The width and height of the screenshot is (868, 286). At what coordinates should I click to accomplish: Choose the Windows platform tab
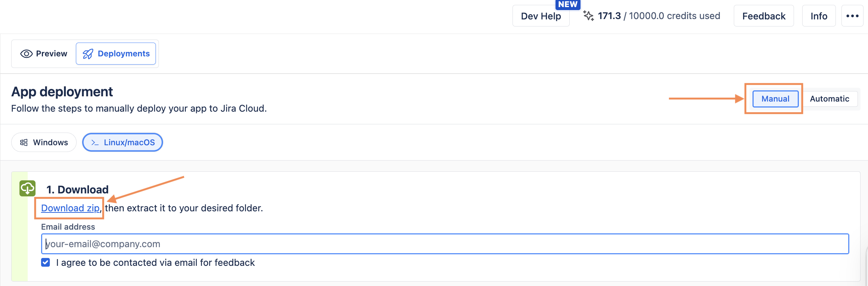click(x=44, y=142)
